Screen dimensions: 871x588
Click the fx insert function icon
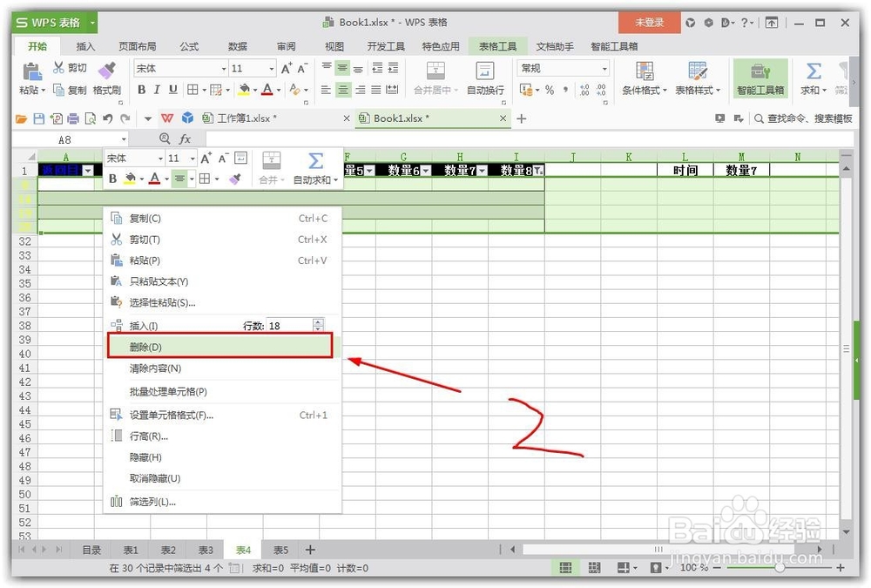click(185, 139)
